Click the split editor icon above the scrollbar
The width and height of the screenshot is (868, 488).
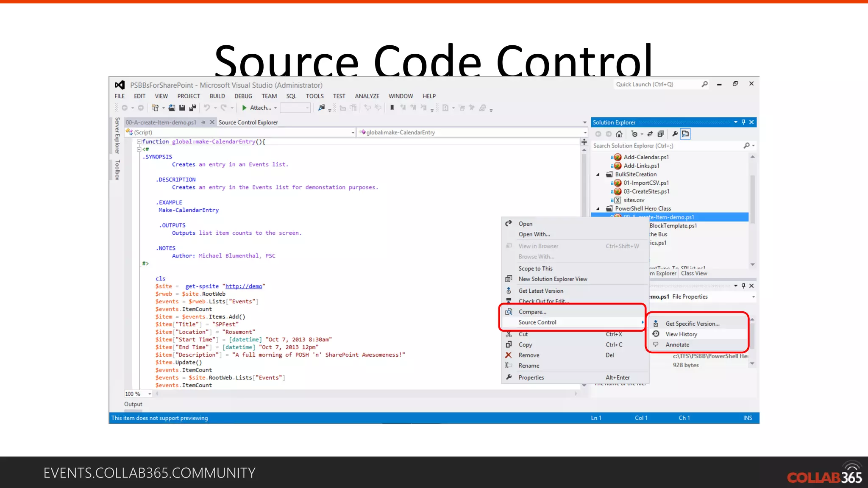[x=584, y=142]
